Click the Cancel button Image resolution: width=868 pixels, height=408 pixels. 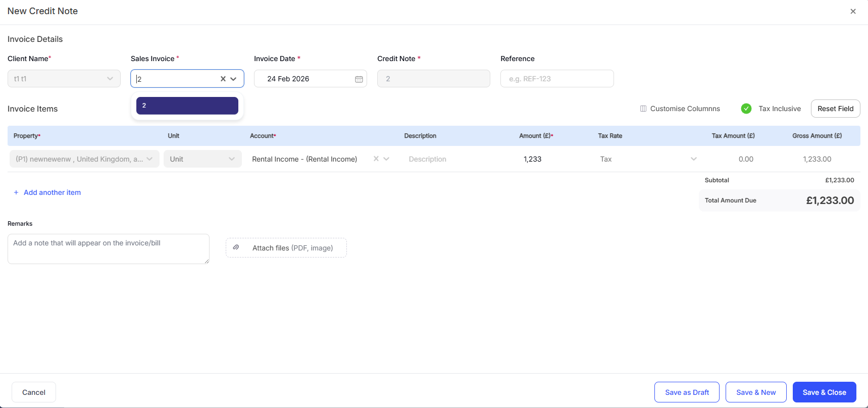click(34, 392)
